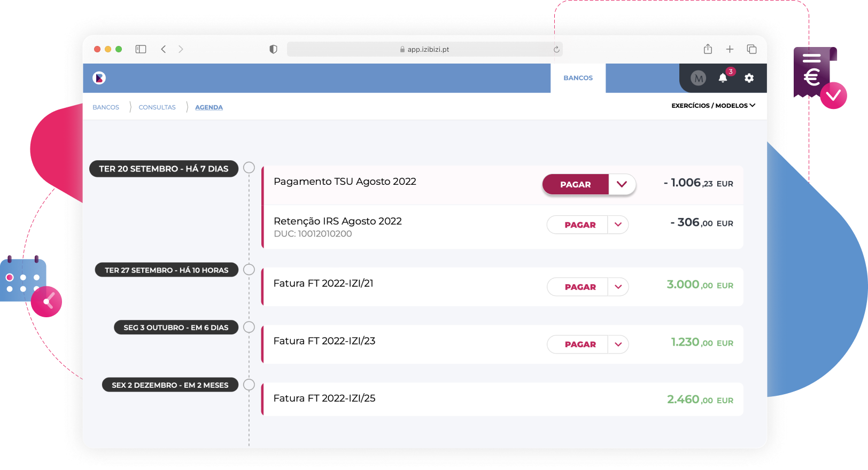Click the izibizi logo icon

99,78
